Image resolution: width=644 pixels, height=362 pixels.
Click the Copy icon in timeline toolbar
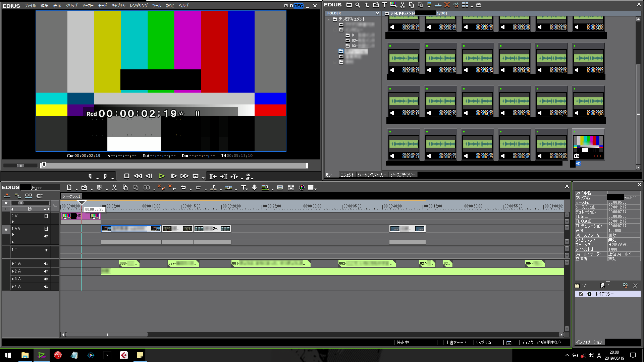click(x=125, y=188)
